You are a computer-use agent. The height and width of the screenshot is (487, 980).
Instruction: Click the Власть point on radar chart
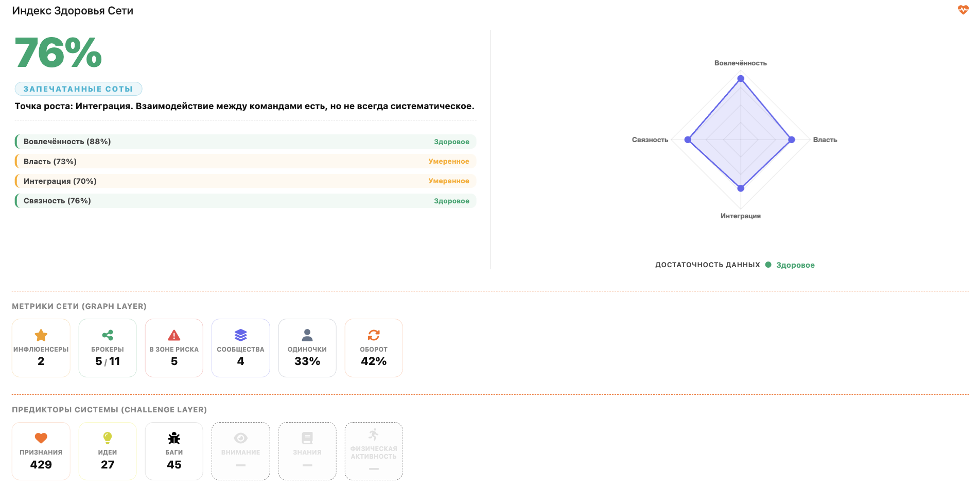[x=792, y=140]
